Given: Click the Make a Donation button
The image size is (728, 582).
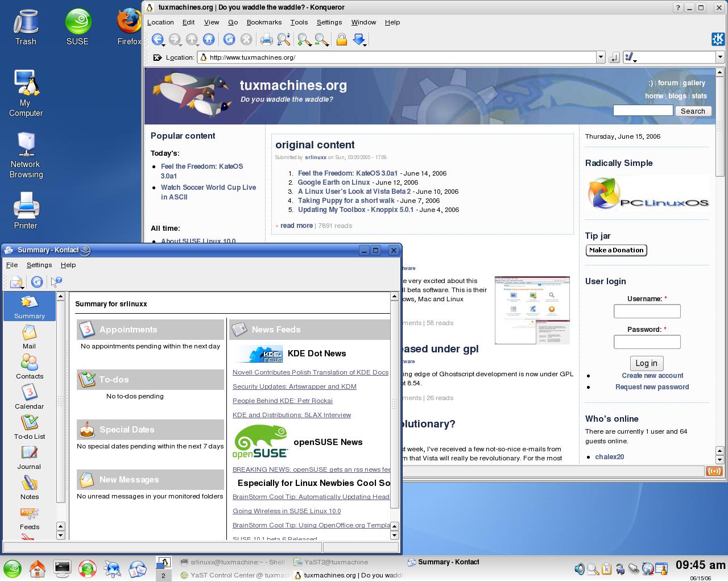Looking at the screenshot, I should click(616, 250).
